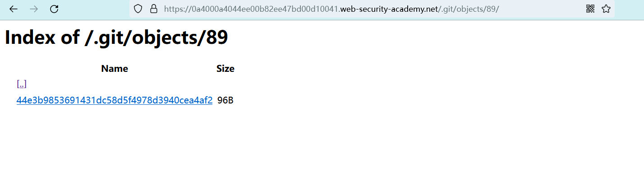Click the Size column header
The image size is (644, 192).
225,69
